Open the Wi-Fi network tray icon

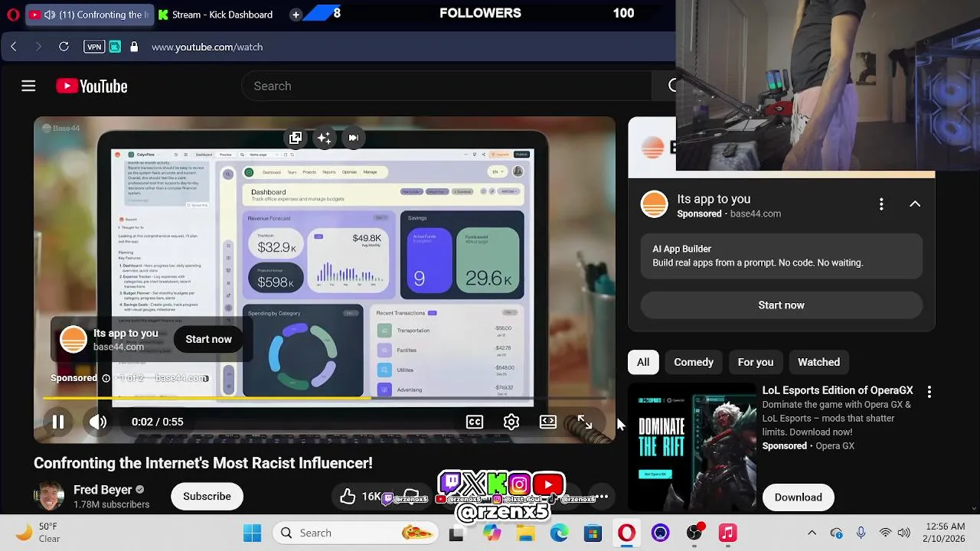[x=885, y=533]
